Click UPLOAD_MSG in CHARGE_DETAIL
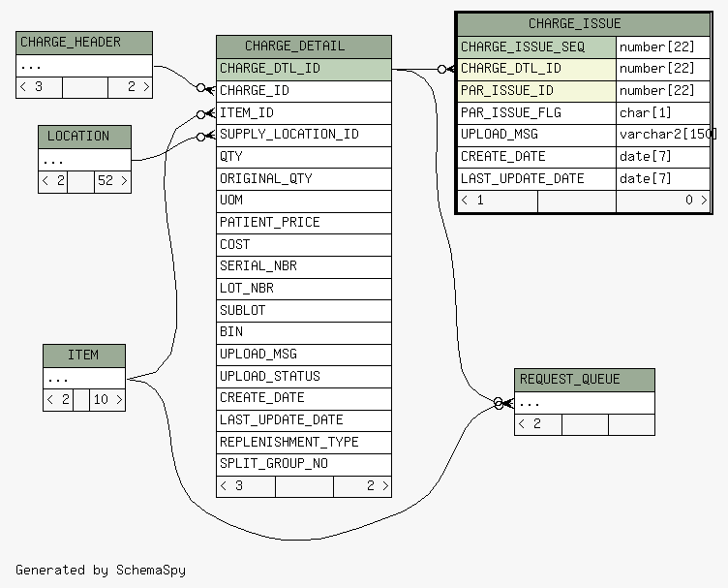 (x=304, y=355)
